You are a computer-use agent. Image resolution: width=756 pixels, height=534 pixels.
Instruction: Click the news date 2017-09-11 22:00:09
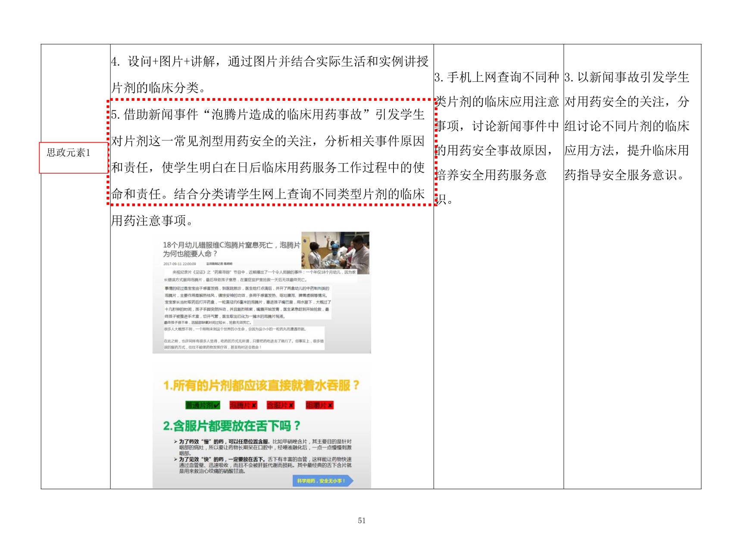(x=180, y=264)
